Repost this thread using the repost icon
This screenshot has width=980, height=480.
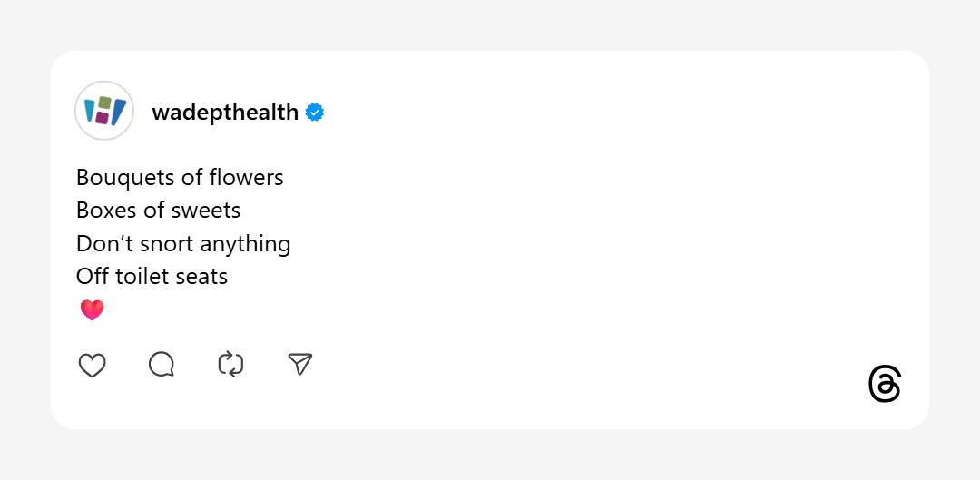tap(230, 365)
